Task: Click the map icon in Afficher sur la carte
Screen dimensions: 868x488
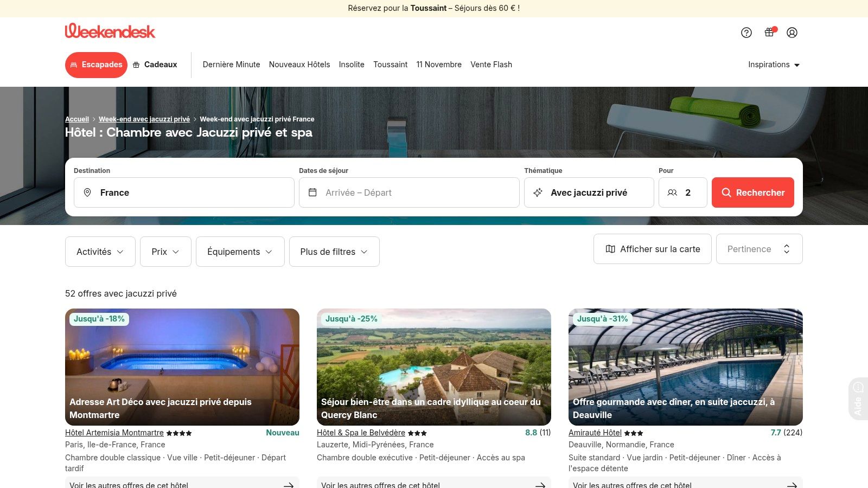Action: tap(610, 249)
